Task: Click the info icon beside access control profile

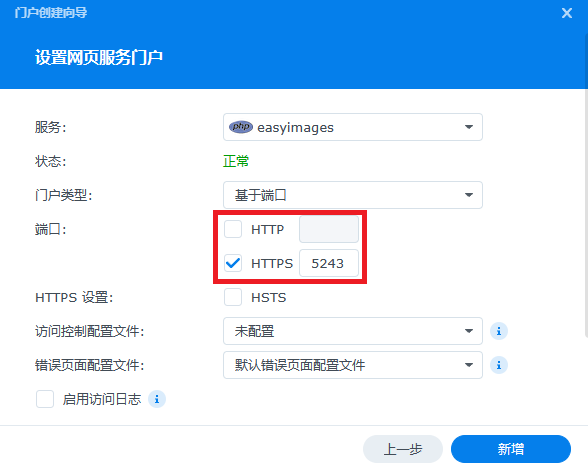Action: pos(499,331)
